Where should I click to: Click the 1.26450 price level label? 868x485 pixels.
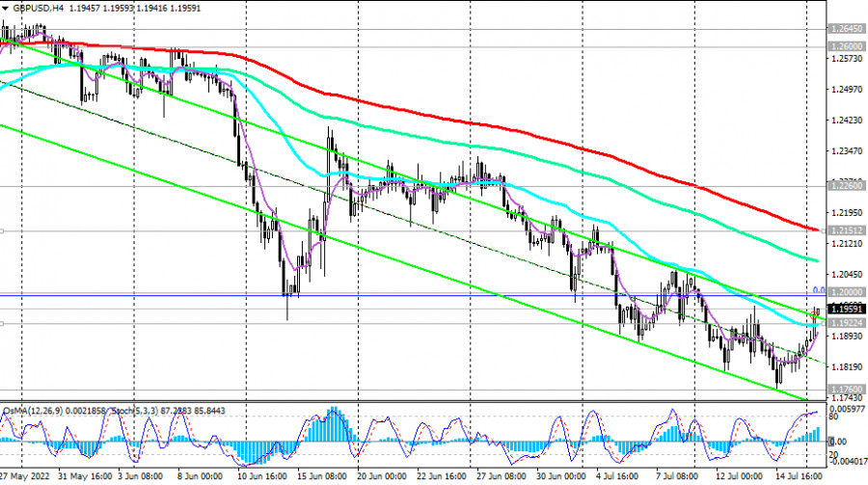(846, 29)
